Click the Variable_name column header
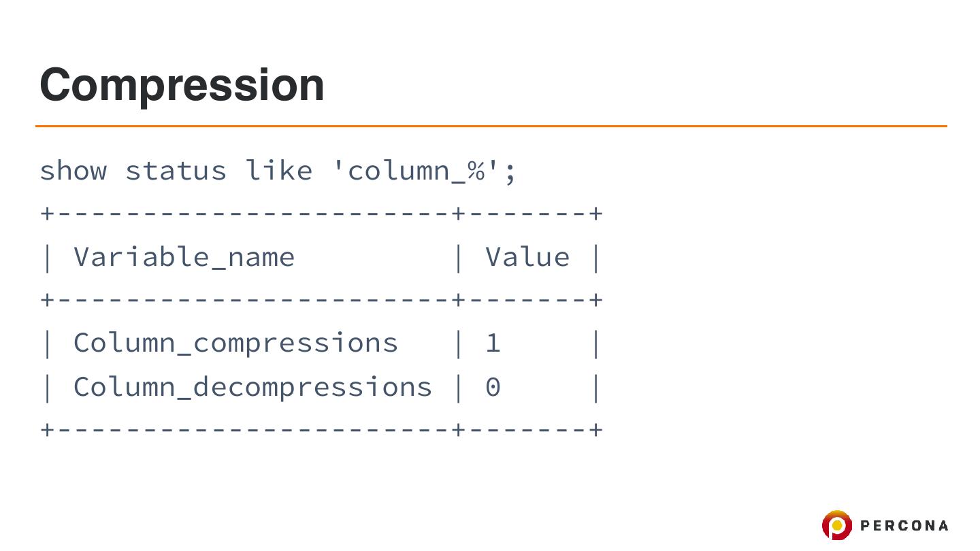980x551 pixels. tap(184, 257)
